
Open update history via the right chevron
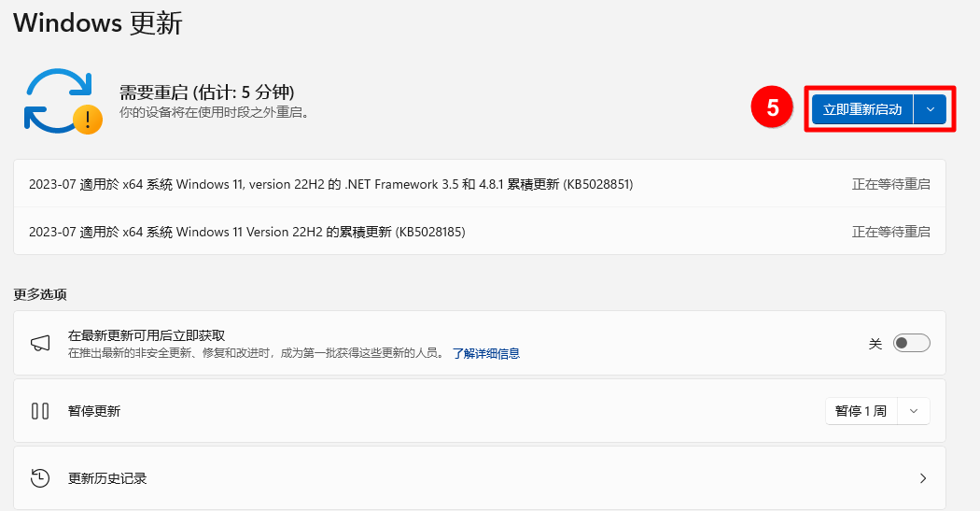(922, 478)
